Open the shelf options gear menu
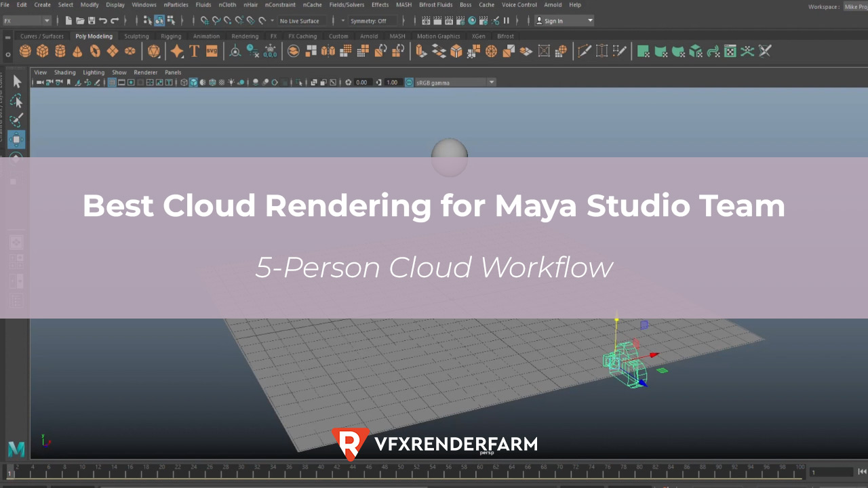Image resolution: width=868 pixels, height=488 pixels. 8,54
